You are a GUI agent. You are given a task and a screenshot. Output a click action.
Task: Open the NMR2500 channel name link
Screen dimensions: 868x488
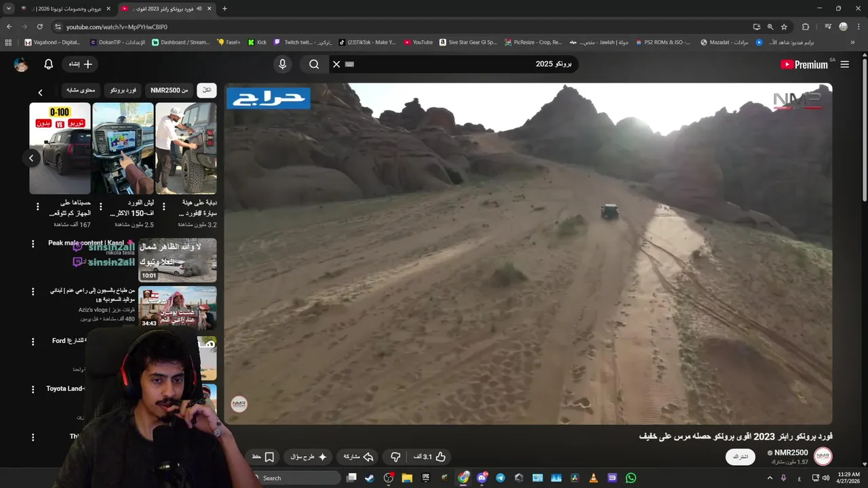point(791,453)
